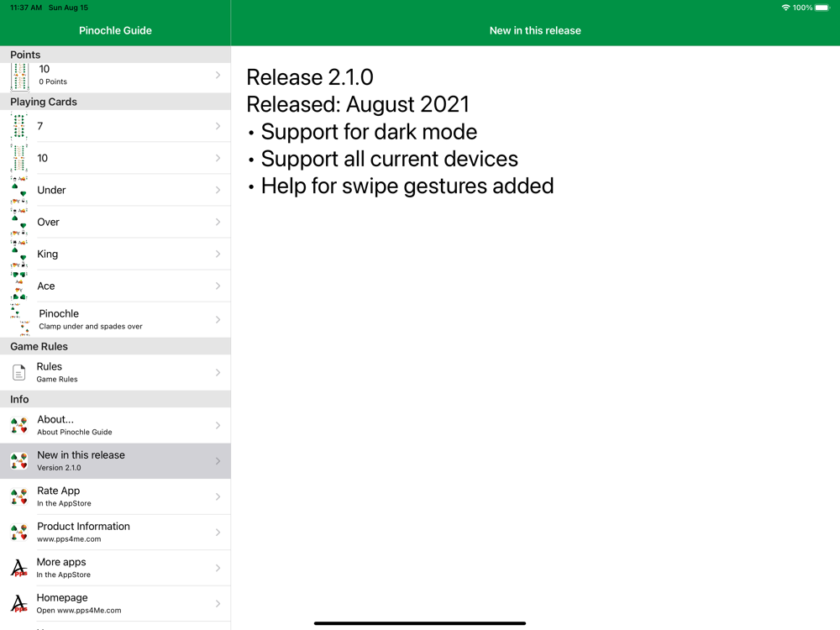Image resolution: width=840 pixels, height=630 pixels.
Task: Open More apps in the AppStore
Action: (x=115, y=568)
